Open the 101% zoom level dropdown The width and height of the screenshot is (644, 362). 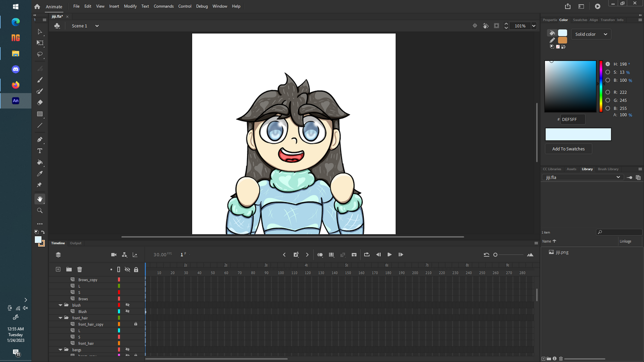[534, 26]
